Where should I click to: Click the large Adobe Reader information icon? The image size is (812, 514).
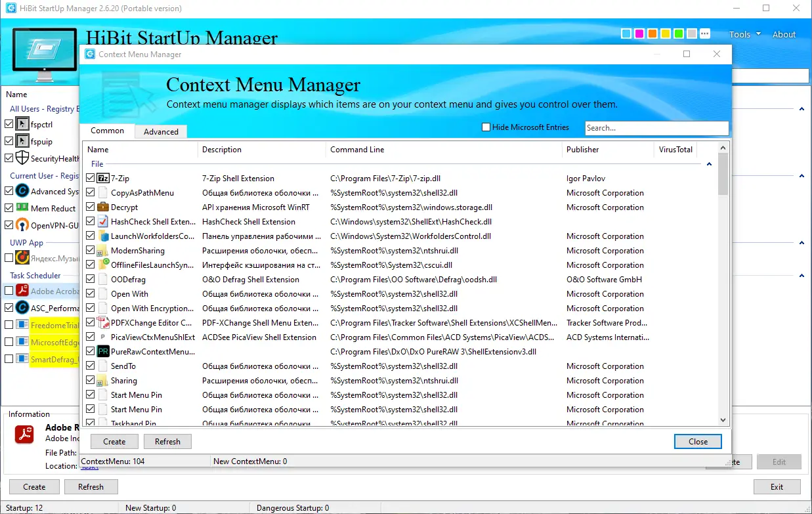[x=24, y=435]
